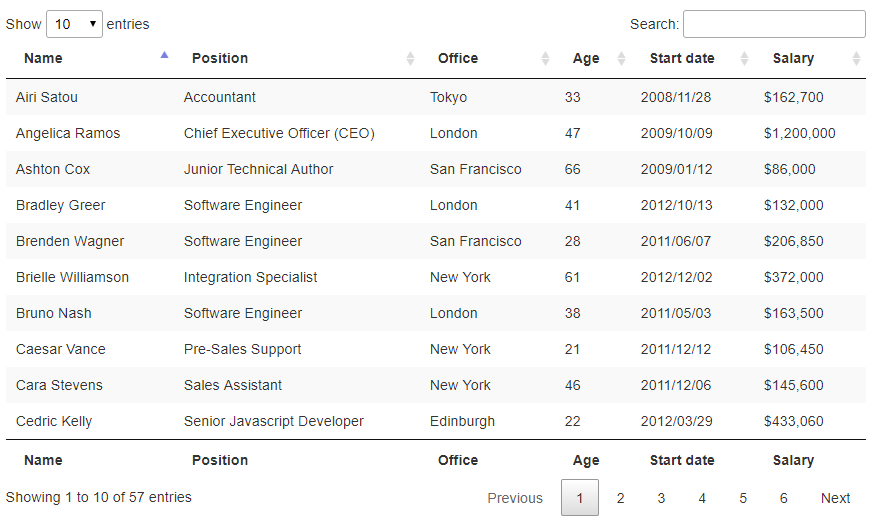Select page 6 in pagination
The width and height of the screenshot is (884, 527).
pyautogui.click(x=784, y=498)
